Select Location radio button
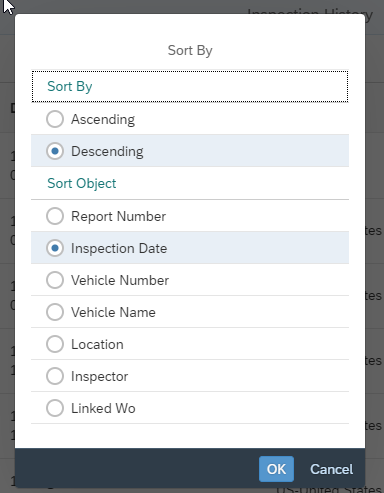Image resolution: width=384 pixels, height=493 pixels. click(55, 344)
